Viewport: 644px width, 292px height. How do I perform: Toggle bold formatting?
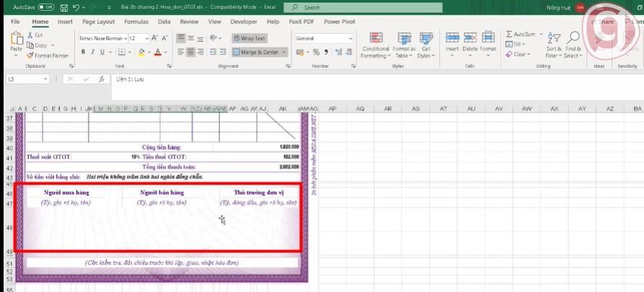click(84, 52)
